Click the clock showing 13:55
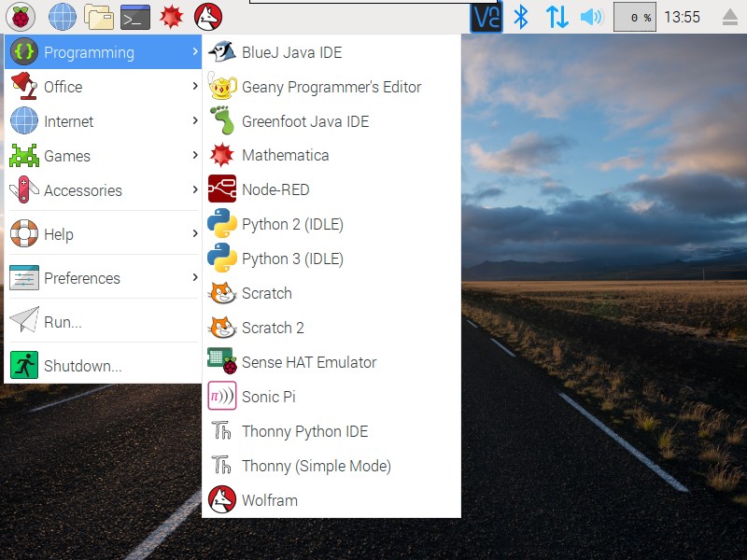Image resolution: width=747 pixels, height=560 pixels. [682, 17]
